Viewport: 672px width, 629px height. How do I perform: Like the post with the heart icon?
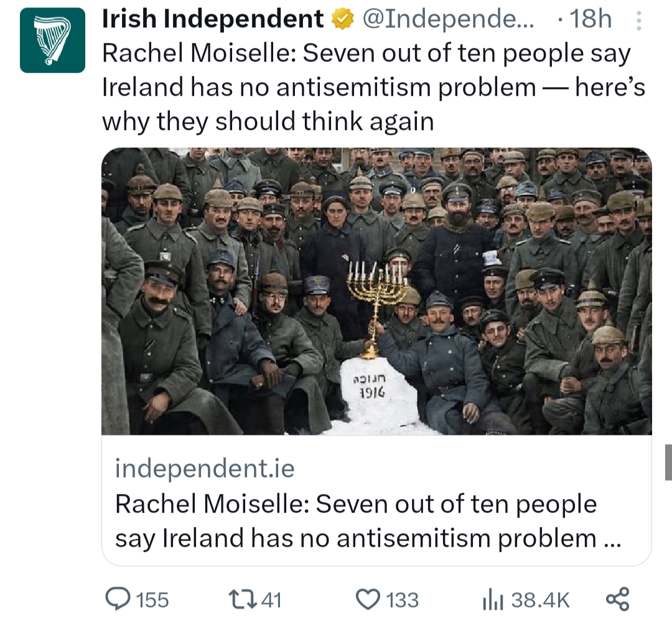click(368, 599)
